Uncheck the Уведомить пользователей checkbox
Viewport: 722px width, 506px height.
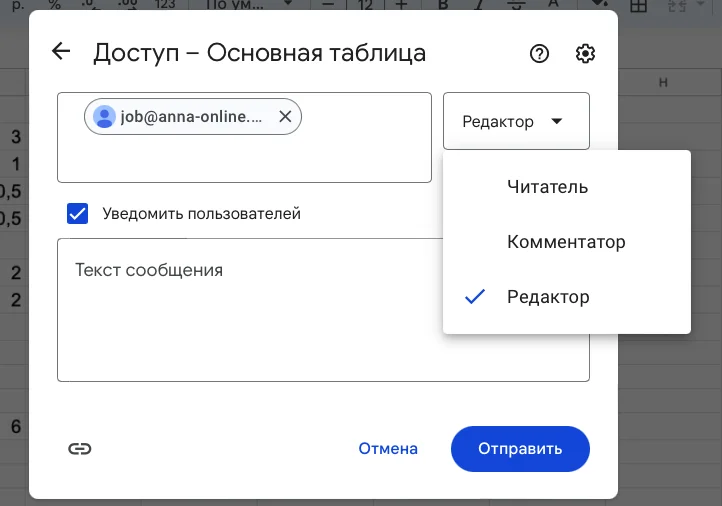pyautogui.click(x=77, y=213)
